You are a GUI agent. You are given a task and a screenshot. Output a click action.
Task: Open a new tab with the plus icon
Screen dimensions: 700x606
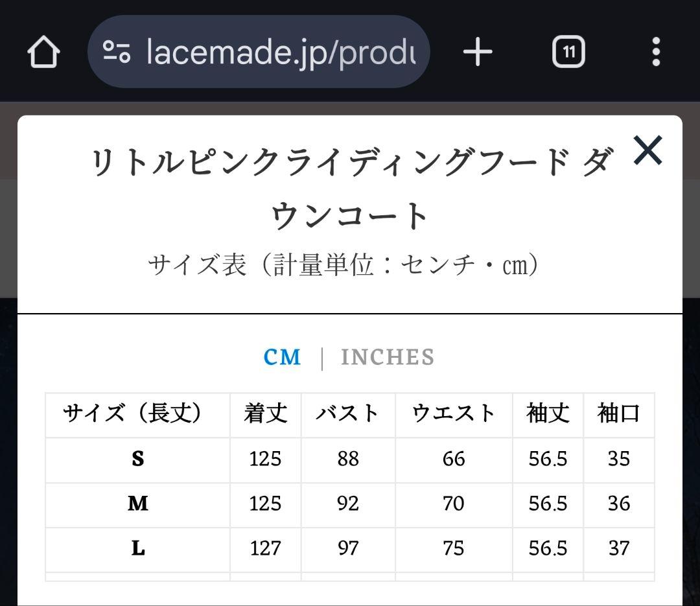coord(478,52)
